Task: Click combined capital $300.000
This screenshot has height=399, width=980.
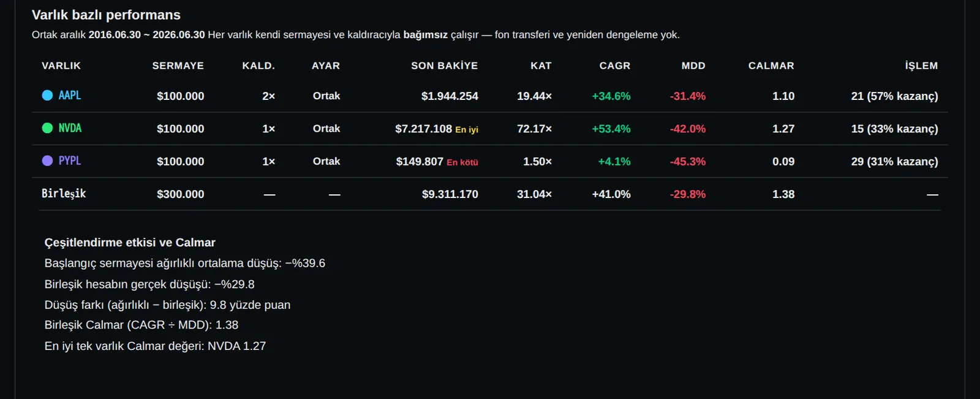Action: point(181,194)
